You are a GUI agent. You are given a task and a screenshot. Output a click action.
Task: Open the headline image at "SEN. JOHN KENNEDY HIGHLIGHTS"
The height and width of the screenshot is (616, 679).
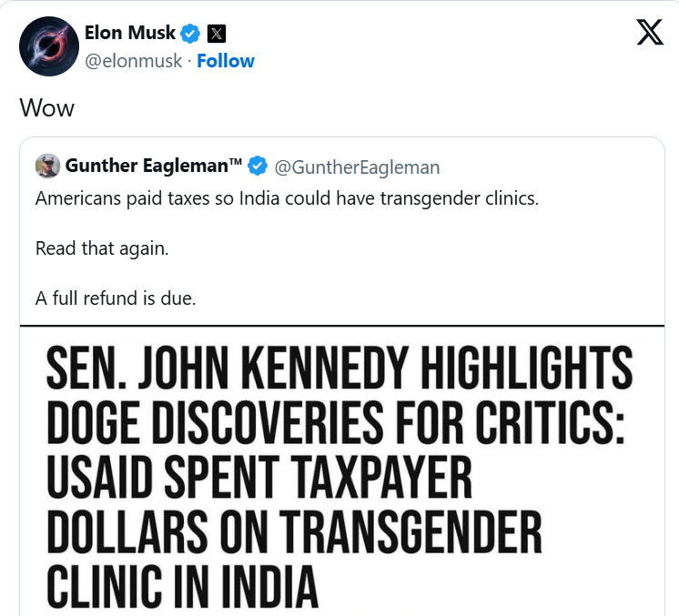point(339,368)
